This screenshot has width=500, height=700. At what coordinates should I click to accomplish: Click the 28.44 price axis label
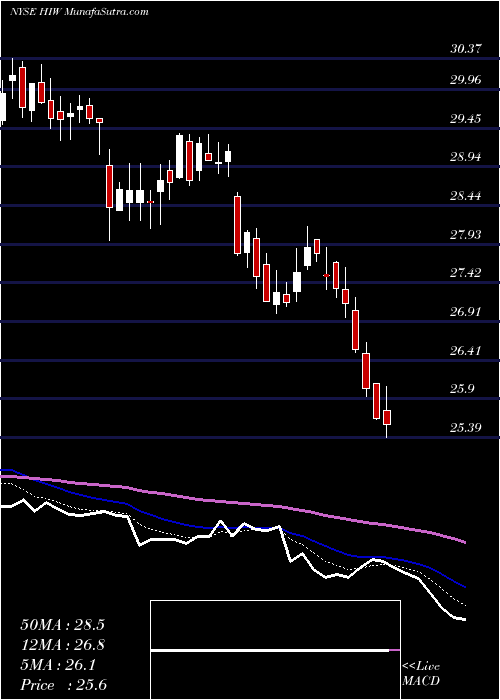tap(466, 196)
